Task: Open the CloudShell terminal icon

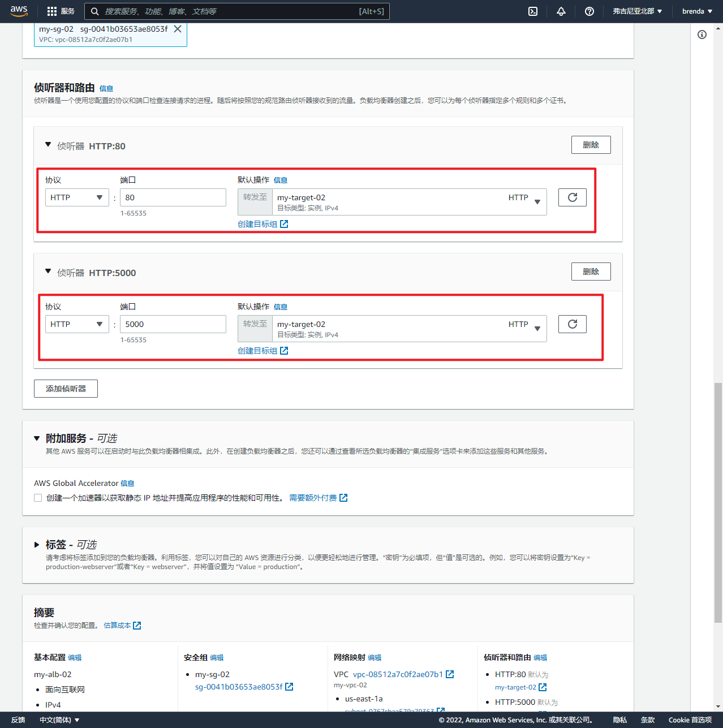Action: (x=533, y=11)
